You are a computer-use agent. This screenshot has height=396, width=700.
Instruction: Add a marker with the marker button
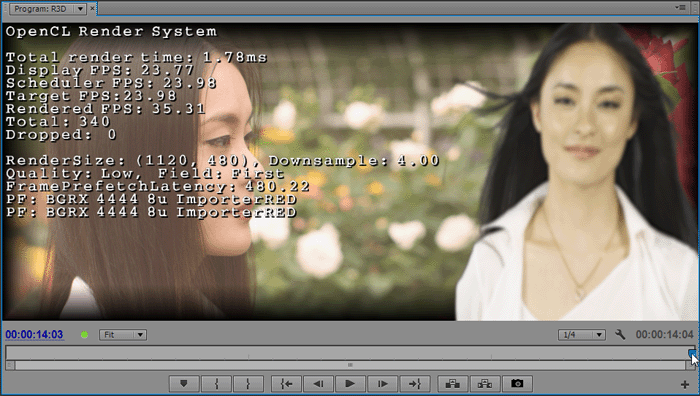coord(183,383)
